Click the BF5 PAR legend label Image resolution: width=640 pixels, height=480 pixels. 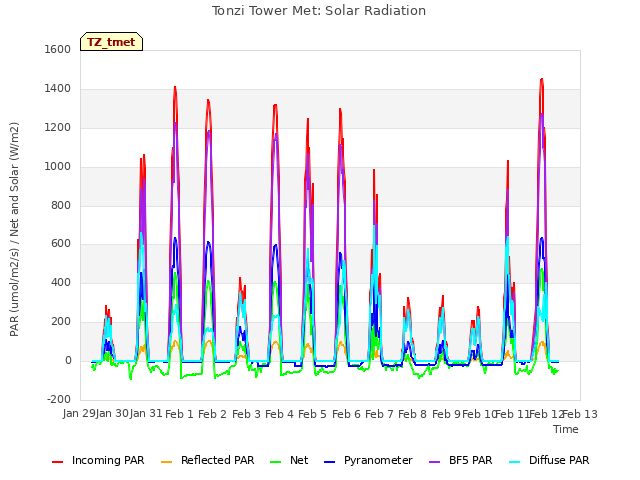(x=471, y=460)
